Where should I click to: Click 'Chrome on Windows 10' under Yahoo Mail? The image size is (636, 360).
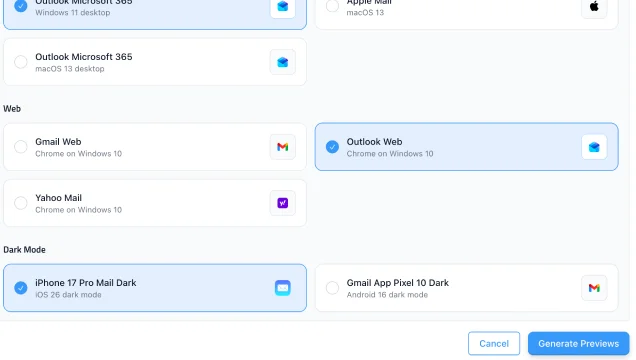click(78, 210)
